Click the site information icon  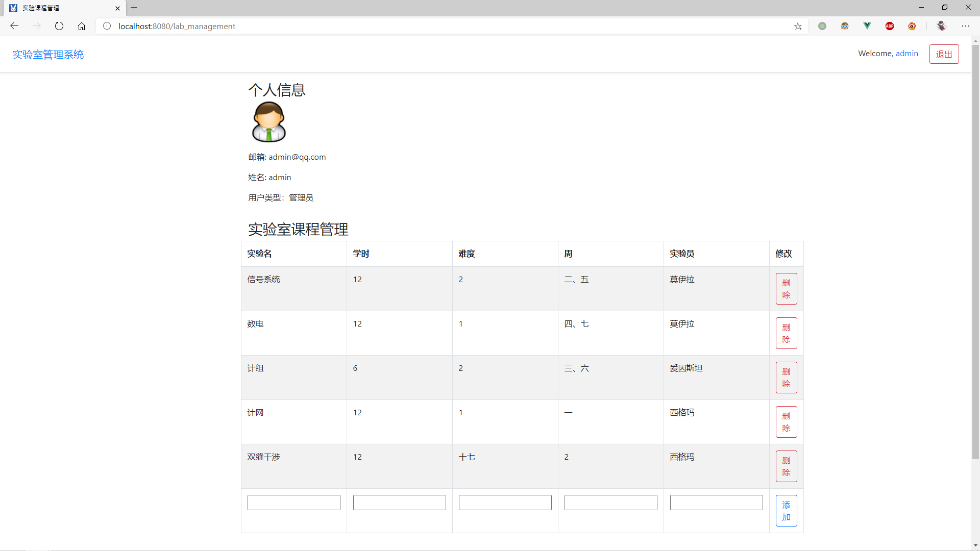[107, 26]
